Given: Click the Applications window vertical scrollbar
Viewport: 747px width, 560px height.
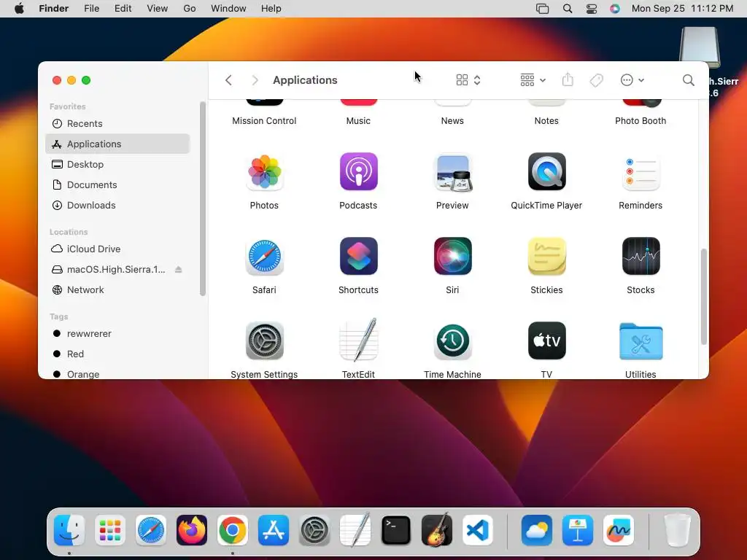Looking at the screenshot, I should point(704,296).
